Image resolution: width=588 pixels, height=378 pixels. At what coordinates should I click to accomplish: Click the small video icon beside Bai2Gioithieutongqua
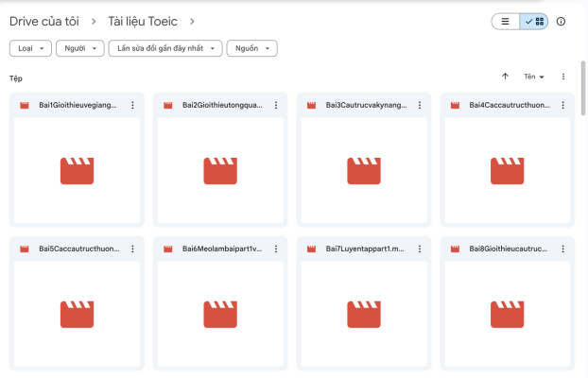point(168,106)
